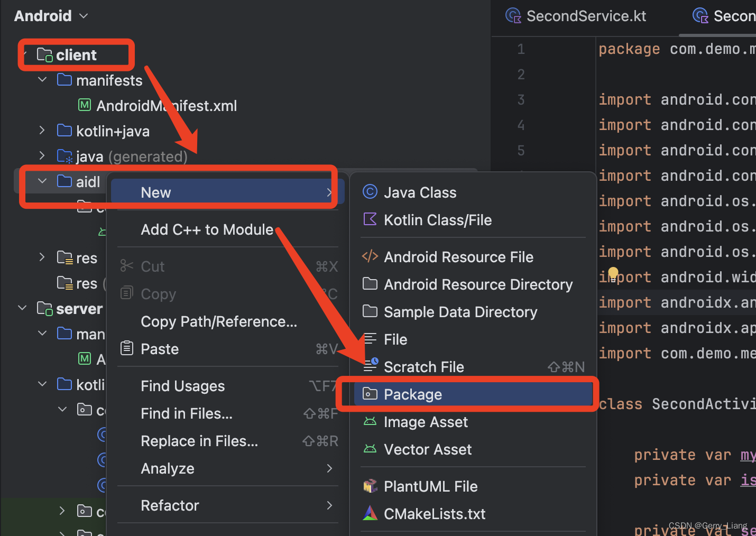Click the manifest file icon beside AndroidManifest.xml

[x=85, y=105]
